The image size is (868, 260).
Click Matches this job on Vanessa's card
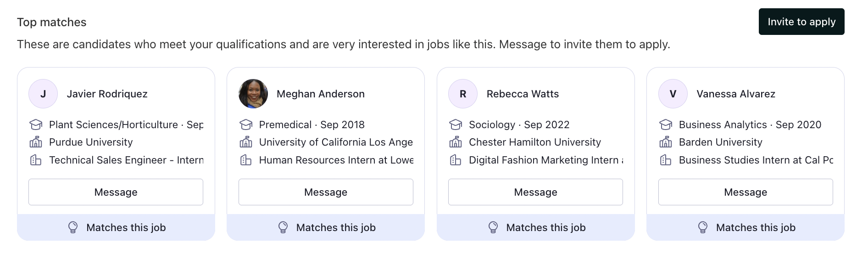click(756, 227)
